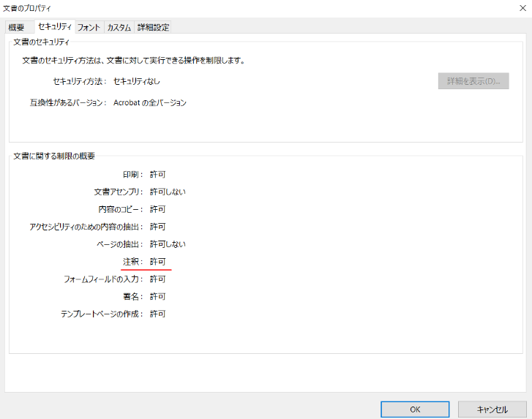Image resolution: width=532 pixels, height=419 pixels.
Task: Click the 詳細を表示(D)... button
Action: (x=473, y=81)
